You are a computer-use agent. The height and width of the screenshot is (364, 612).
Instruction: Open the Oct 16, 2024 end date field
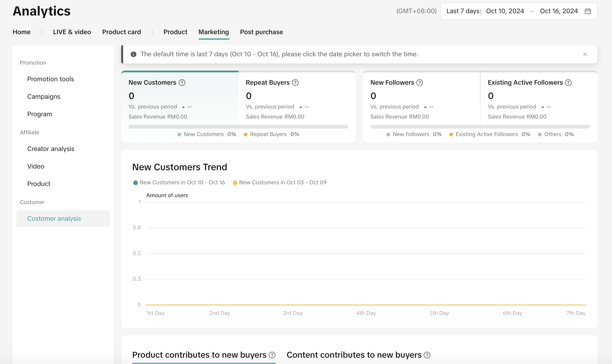click(559, 11)
